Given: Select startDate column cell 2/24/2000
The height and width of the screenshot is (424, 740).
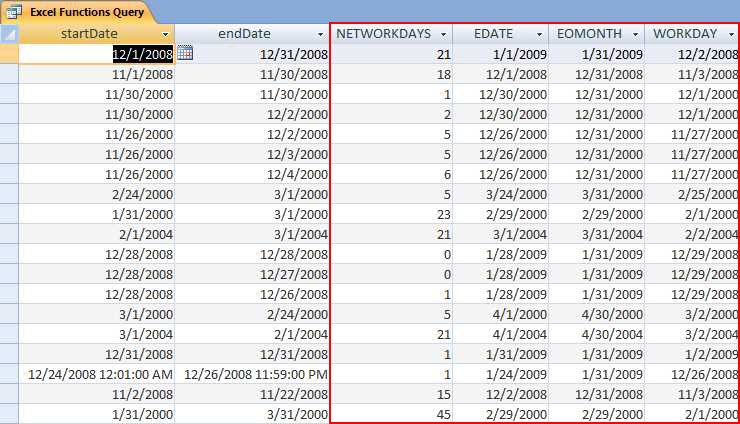Looking at the screenshot, I should click(x=96, y=194).
